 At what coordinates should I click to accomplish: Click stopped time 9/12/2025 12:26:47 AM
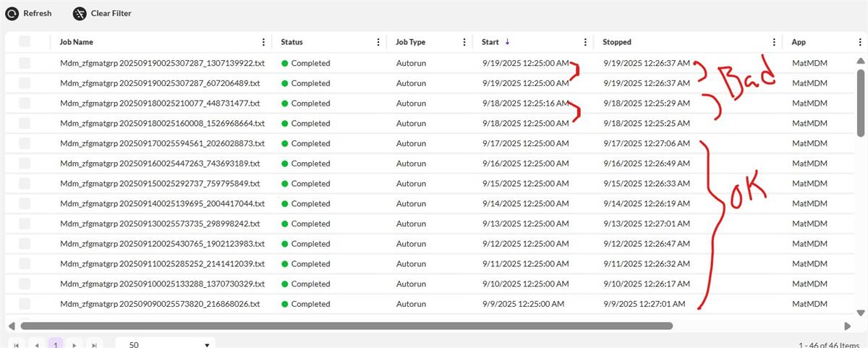(x=646, y=244)
